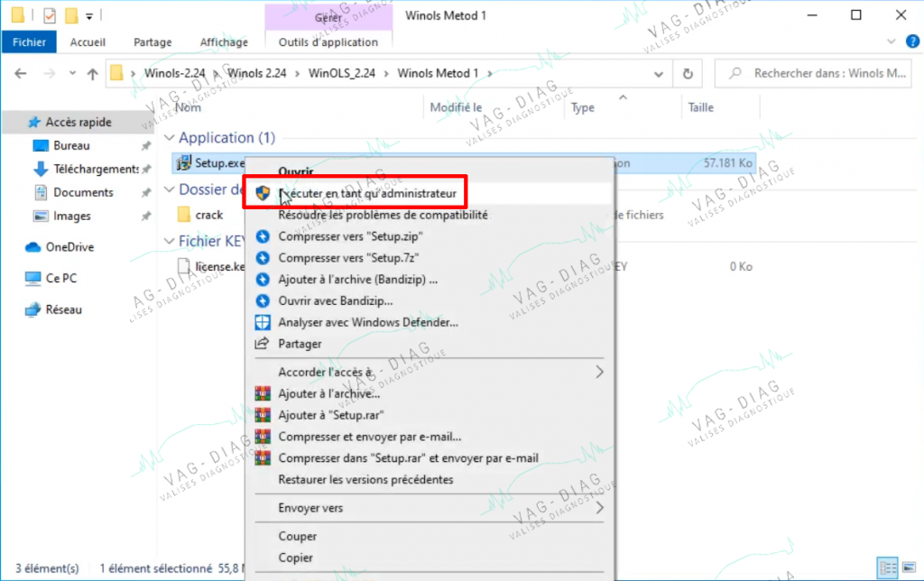Choose Partager from the context menu
924x581 pixels.
pos(300,344)
